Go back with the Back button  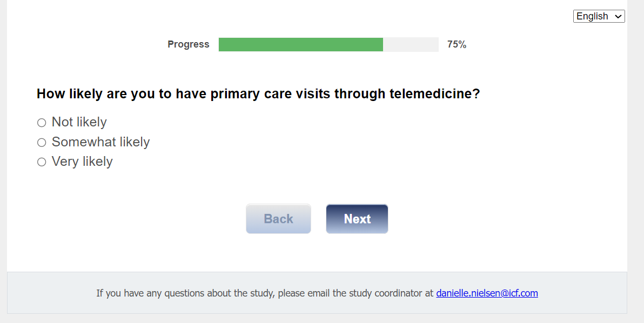click(x=278, y=219)
